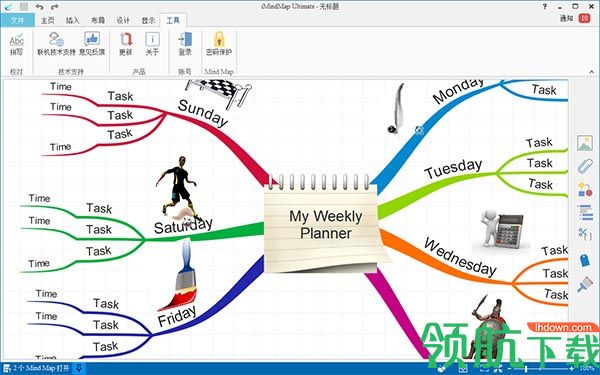This screenshot has width=600, height=375.
Task: Click the redo arrow in title bar
Action: pyautogui.click(x=54, y=7)
